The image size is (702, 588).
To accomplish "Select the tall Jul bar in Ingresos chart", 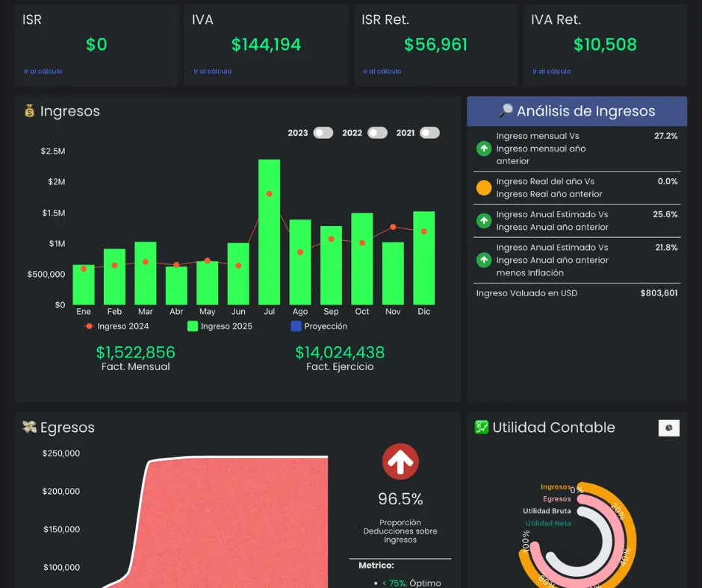I will [x=269, y=232].
